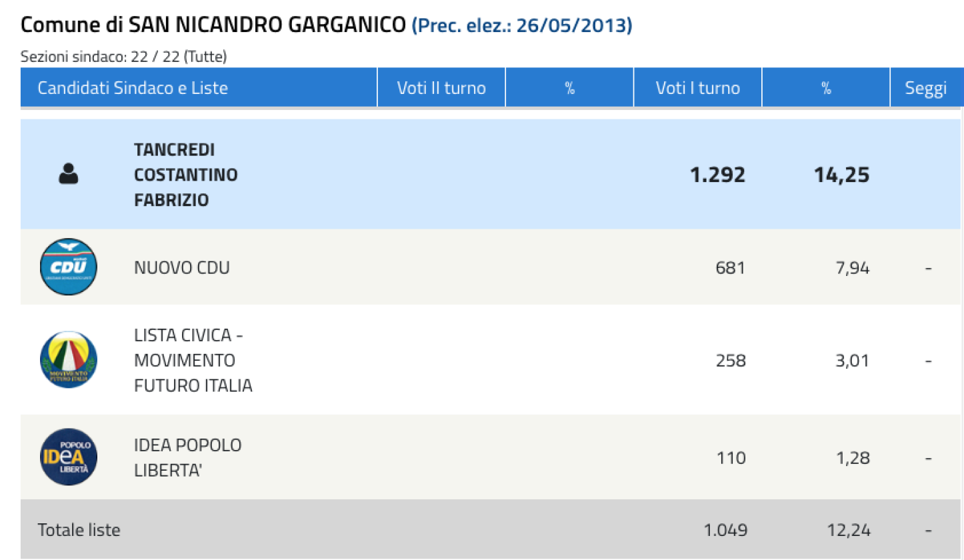Click the Seggi column header
Image resolution: width=964 pixels, height=560 pixels.
click(x=926, y=89)
